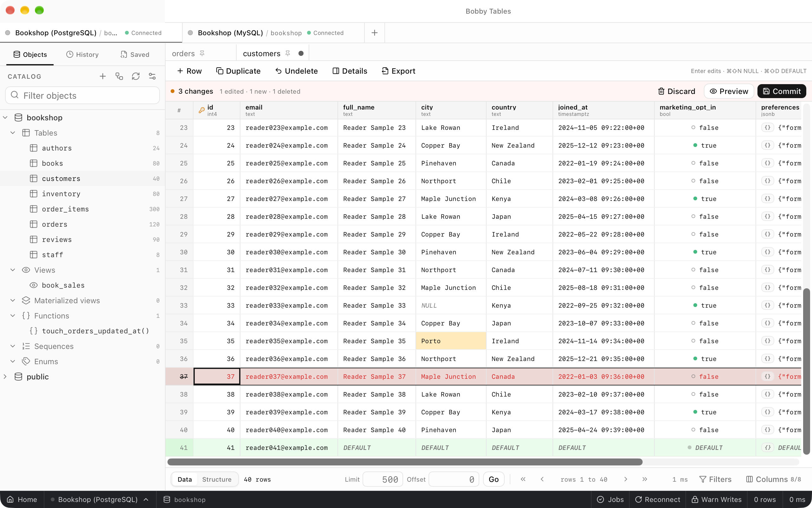This screenshot has height=508, width=812.
Task: Open the inventory table
Action: 82,194
